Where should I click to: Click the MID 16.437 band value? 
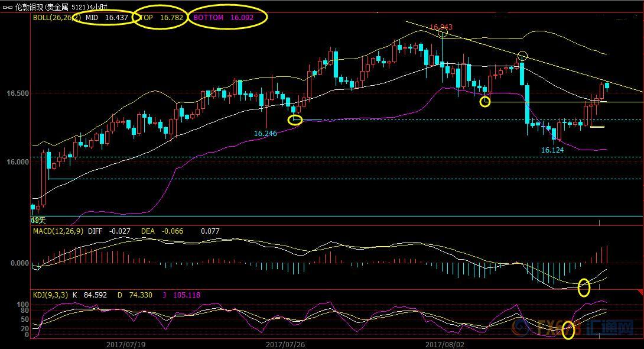(x=103, y=18)
